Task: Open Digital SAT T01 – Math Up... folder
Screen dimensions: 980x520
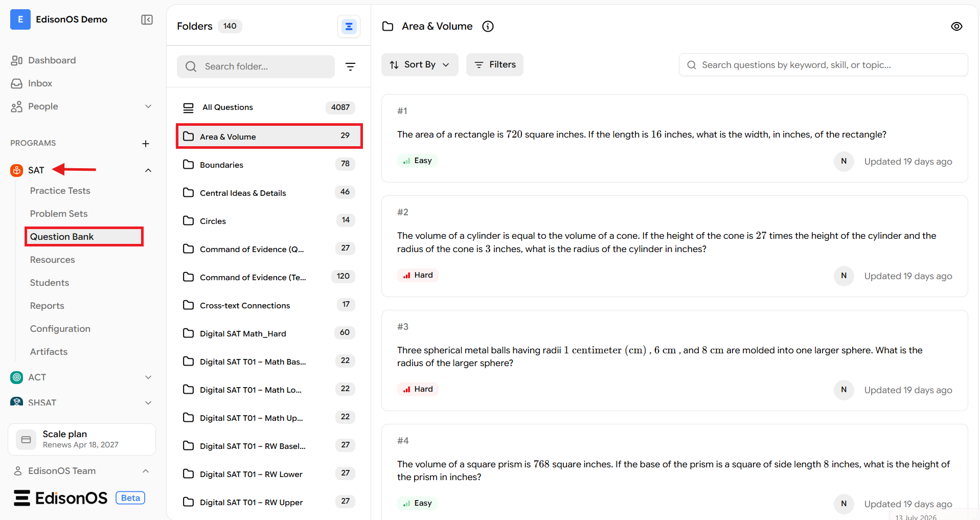Action: pyautogui.click(x=269, y=418)
